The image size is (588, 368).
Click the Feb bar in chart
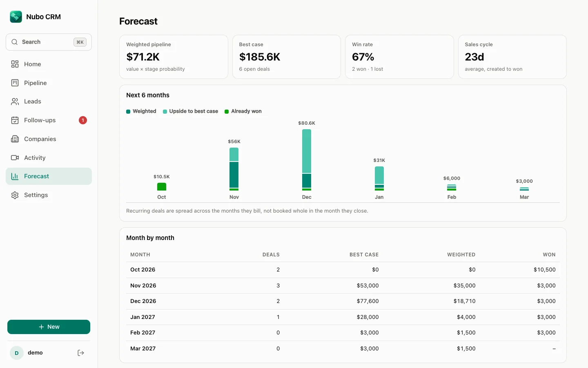(452, 188)
